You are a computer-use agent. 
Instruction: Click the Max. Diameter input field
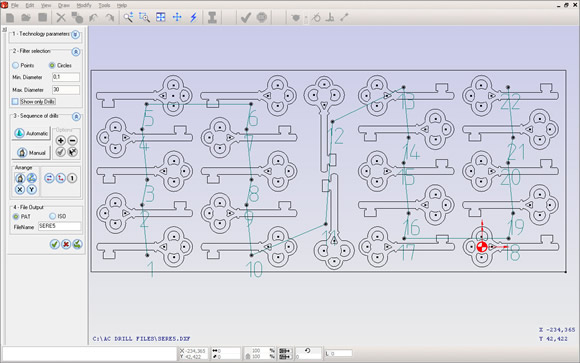pyautogui.click(x=66, y=90)
